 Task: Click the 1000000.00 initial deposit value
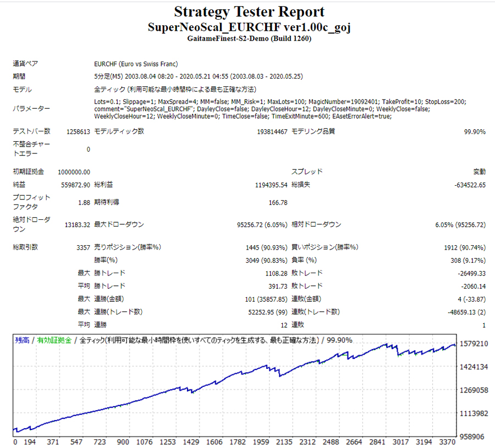tap(74, 172)
